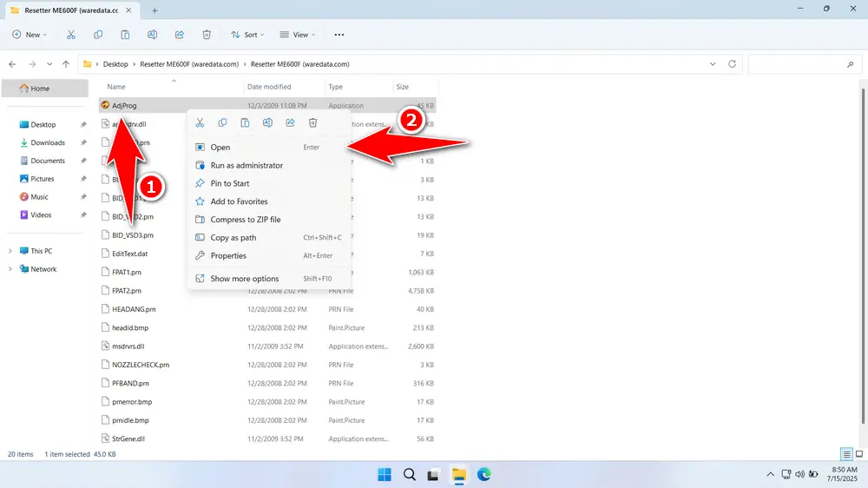Viewport: 868px width, 488px height.
Task: Open Music in the navigation pane
Action: 39,196
